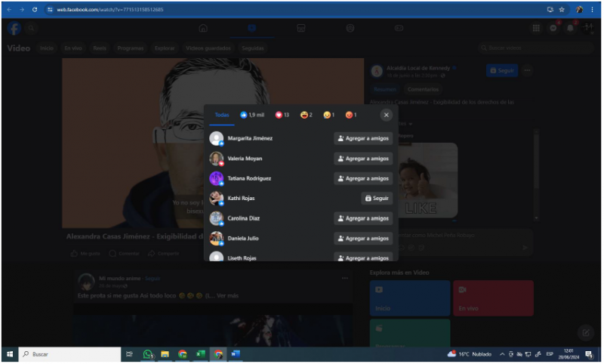This screenshot has width=604, height=364.
Task: Go back in the browser
Action: click(9, 10)
